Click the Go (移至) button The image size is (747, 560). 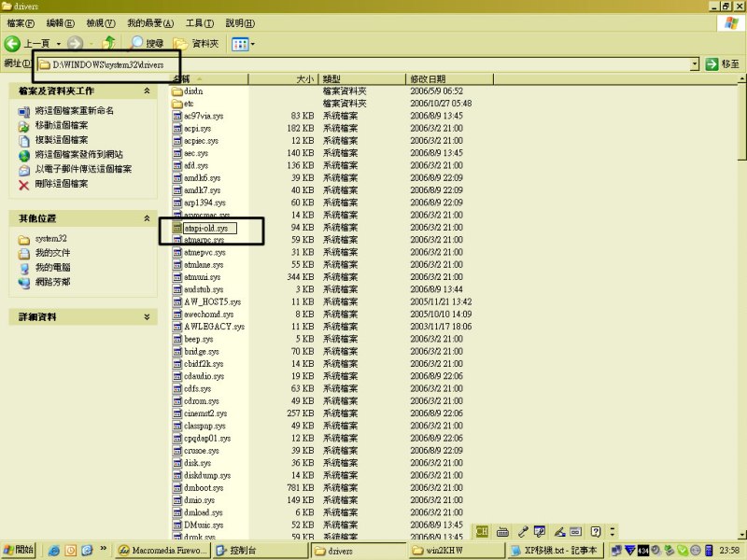[x=723, y=63]
